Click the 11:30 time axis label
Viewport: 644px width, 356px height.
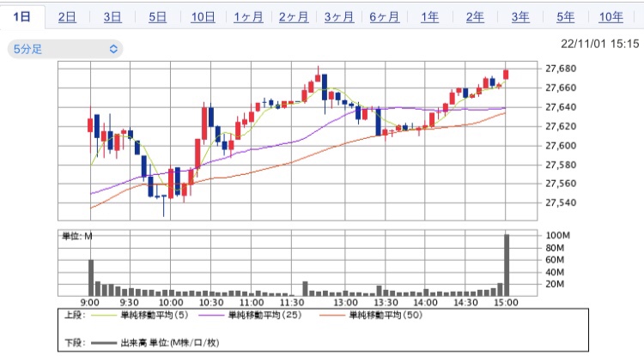point(292,303)
